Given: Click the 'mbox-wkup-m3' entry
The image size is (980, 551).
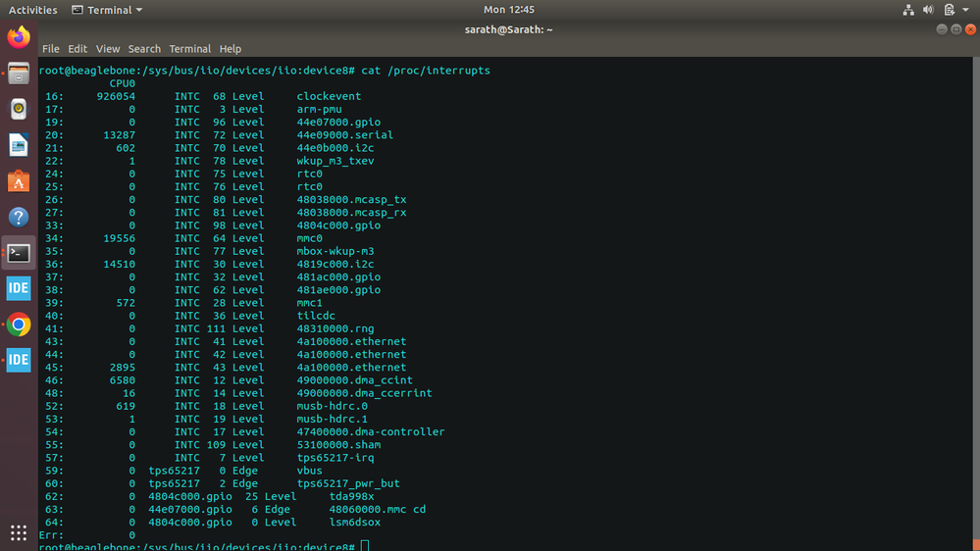Looking at the screenshot, I should pyautogui.click(x=335, y=251).
